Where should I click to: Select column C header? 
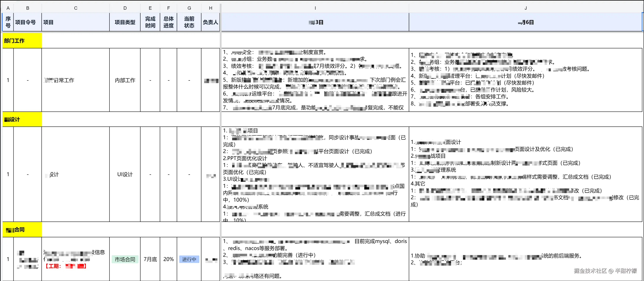click(x=76, y=8)
